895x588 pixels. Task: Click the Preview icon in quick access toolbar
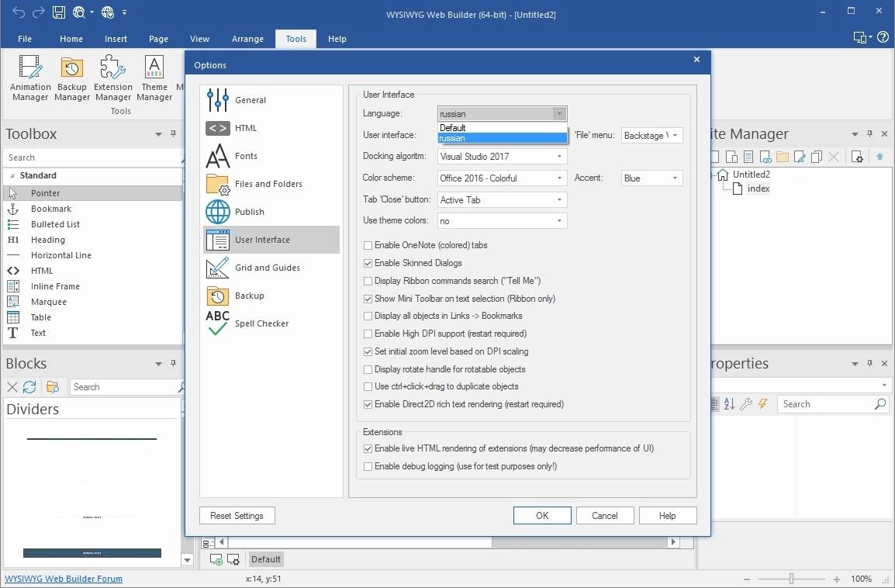[x=79, y=12]
